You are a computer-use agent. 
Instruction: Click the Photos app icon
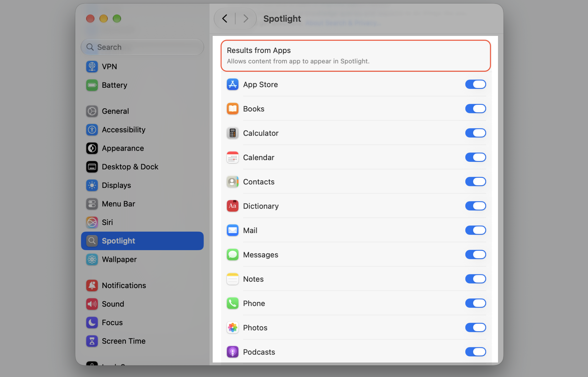pos(232,328)
